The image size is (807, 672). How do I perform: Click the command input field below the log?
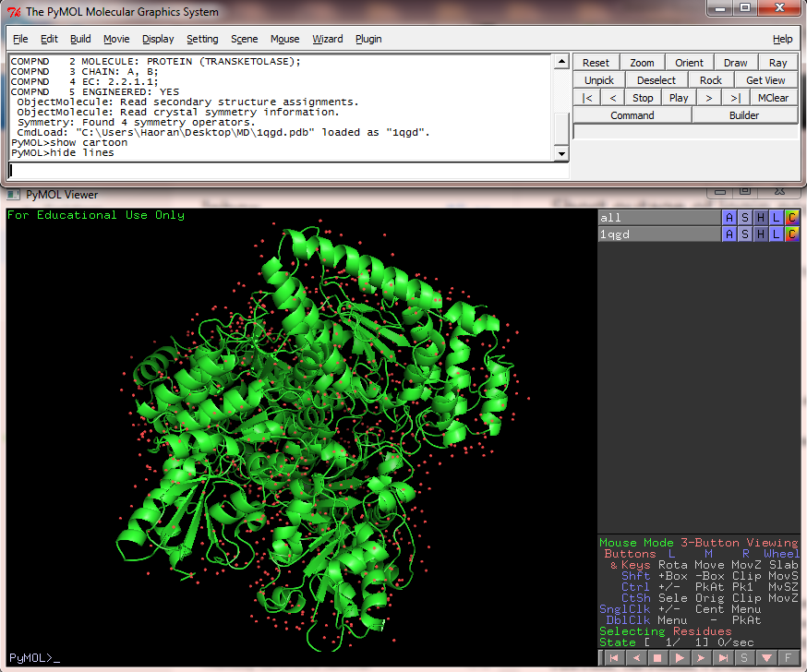click(x=289, y=171)
